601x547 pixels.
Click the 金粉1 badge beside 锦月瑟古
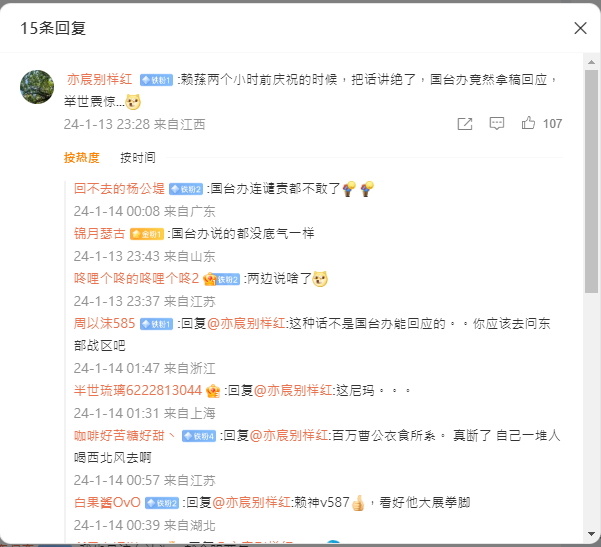coord(147,234)
